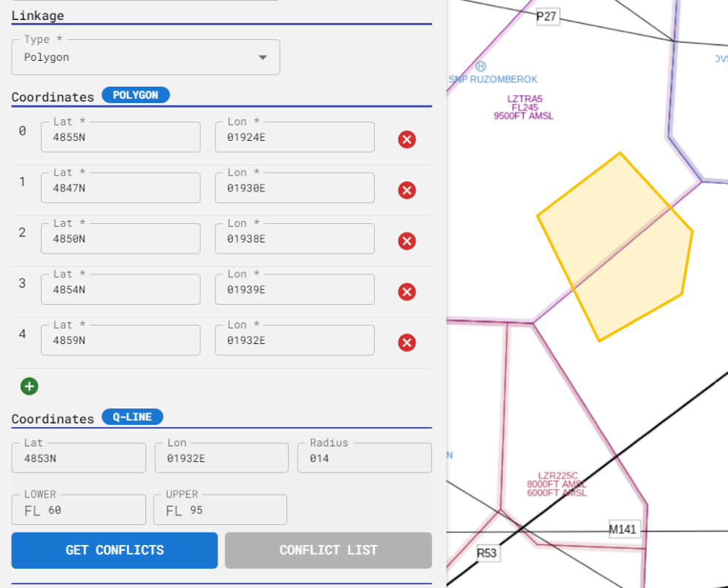Image resolution: width=728 pixels, height=588 pixels.
Task: Open the CONFLICT LIST
Action: pos(328,550)
